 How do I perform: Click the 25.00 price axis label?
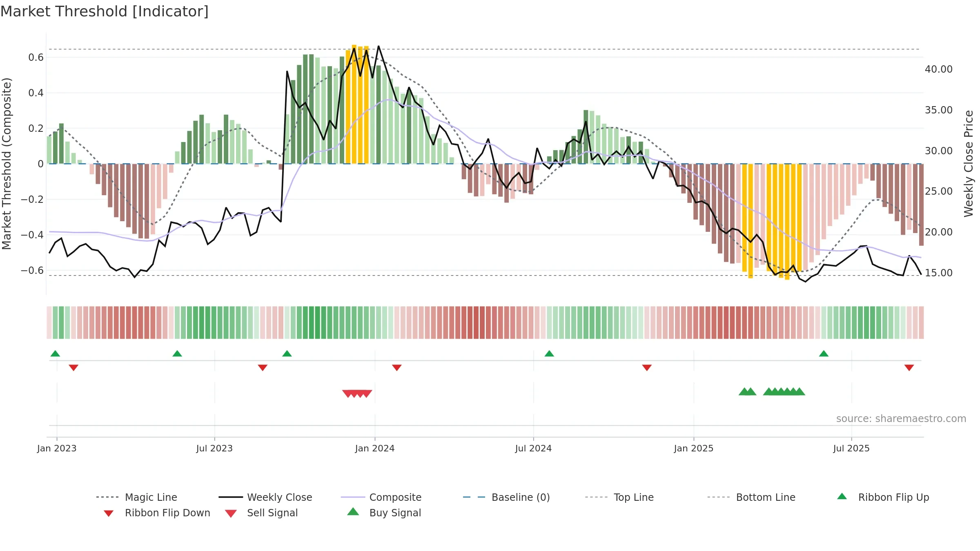tap(939, 191)
